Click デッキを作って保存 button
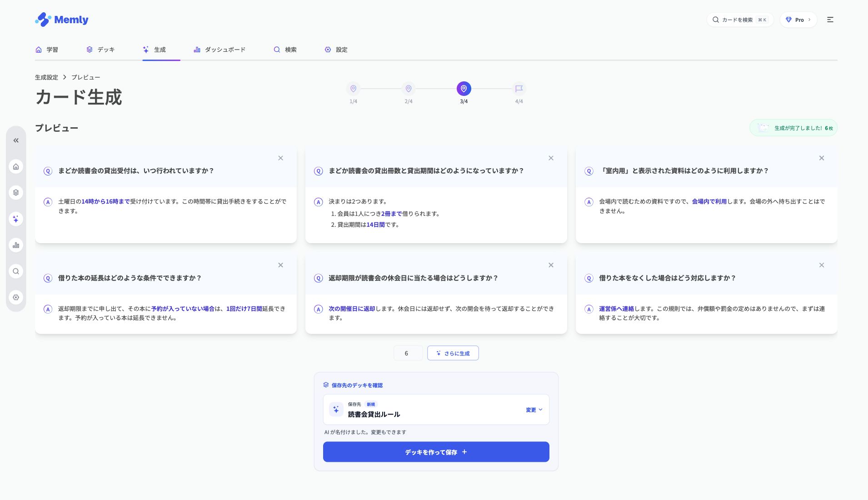The width and height of the screenshot is (868, 500). 436,452
